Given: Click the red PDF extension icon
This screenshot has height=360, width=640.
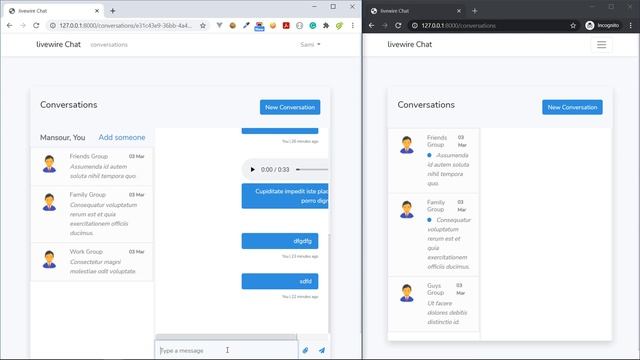Looking at the screenshot, I should pyautogui.click(x=286, y=25).
